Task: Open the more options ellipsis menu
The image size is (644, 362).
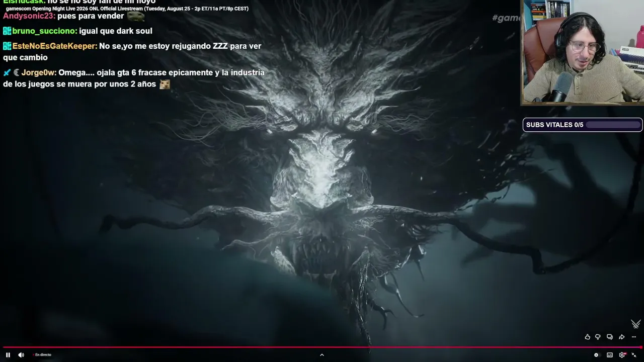Action: click(x=634, y=337)
